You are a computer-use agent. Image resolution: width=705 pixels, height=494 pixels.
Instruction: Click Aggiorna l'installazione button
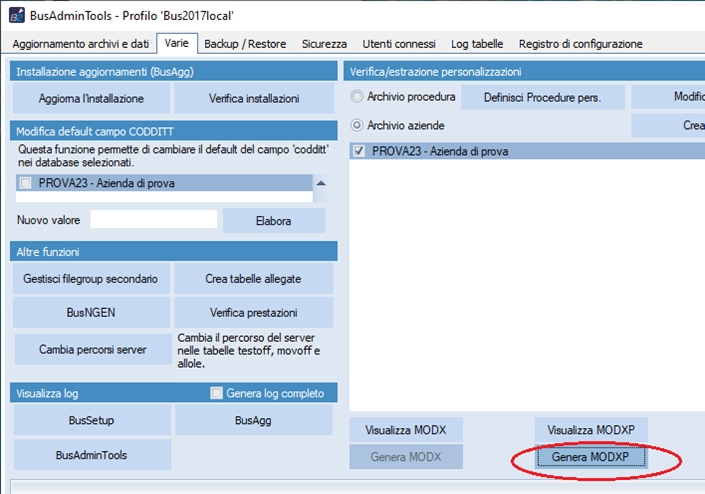click(x=91, y=98)
